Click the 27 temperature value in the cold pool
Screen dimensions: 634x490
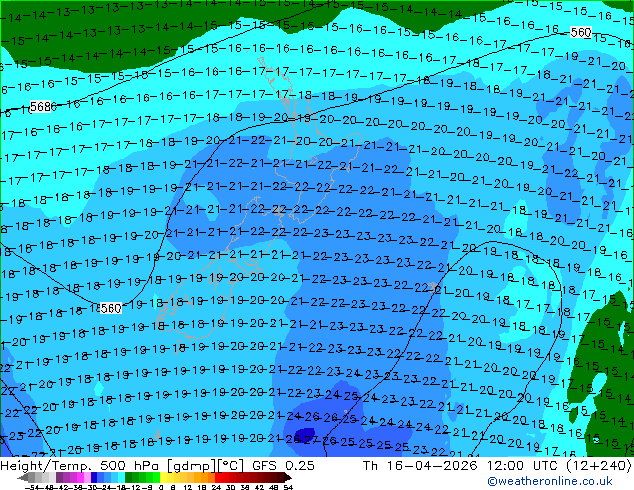pyautogui.click(x=311, y=440)
